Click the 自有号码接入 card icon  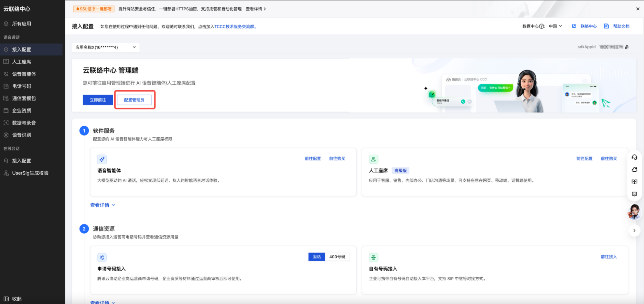pos(373,257)
